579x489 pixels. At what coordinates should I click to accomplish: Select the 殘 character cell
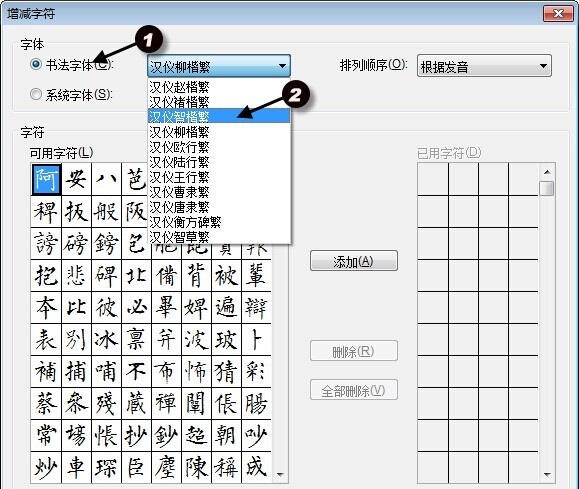(x=106, y=403)
